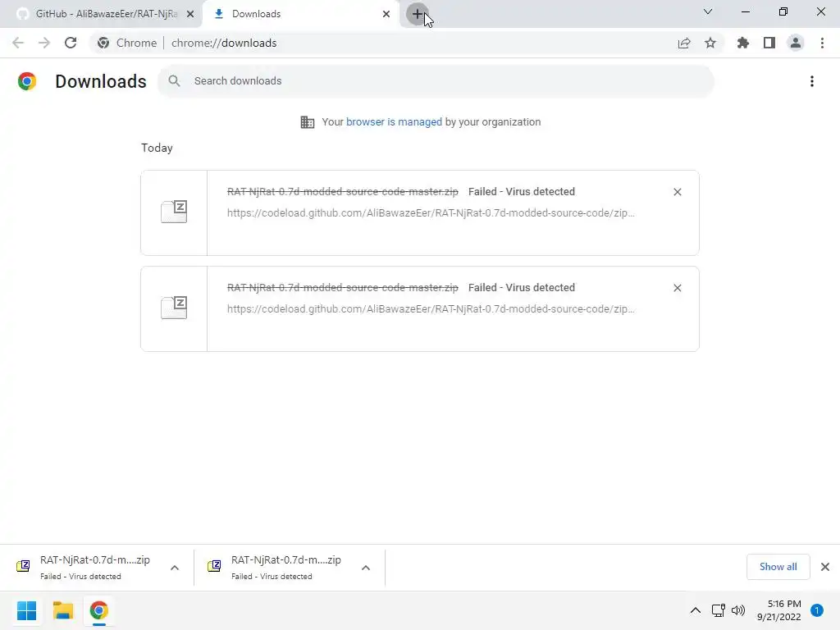
Task: Click second 'Failed - Virus detected' status text
Action: (521, 288)
